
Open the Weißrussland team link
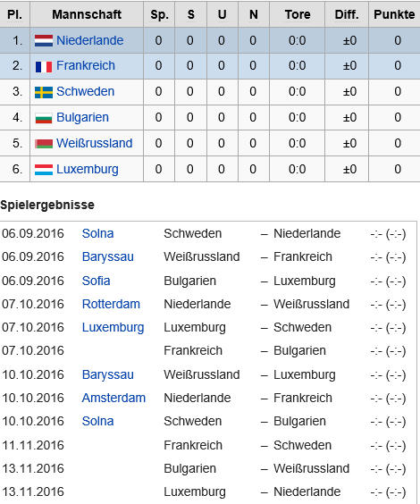(x=94, y=143)
